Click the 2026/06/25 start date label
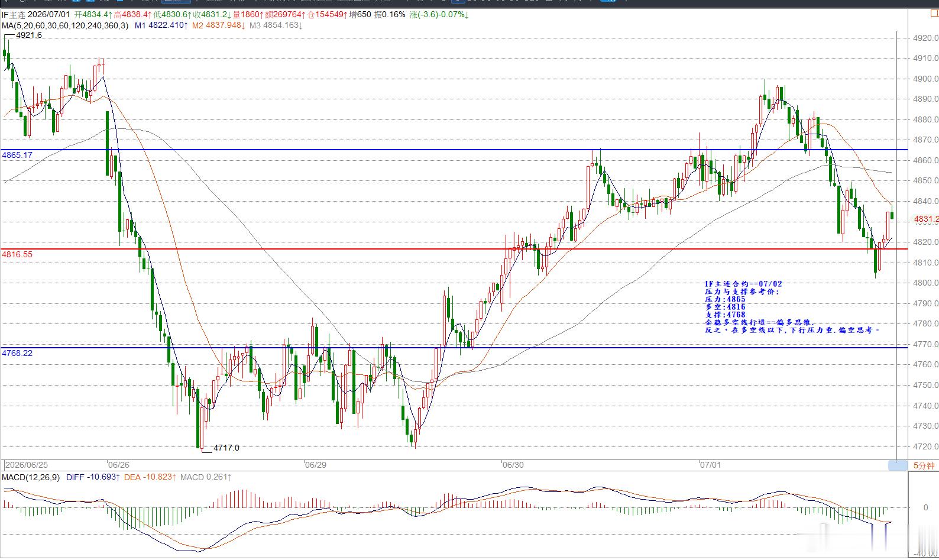Viewport: 939px width, 560px height. click(x=27, y=465)
